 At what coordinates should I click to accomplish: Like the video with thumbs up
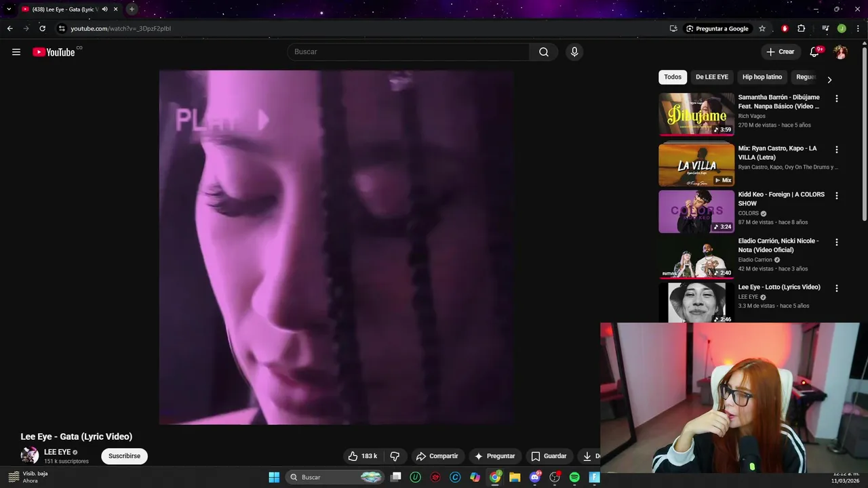coord(363,456)
